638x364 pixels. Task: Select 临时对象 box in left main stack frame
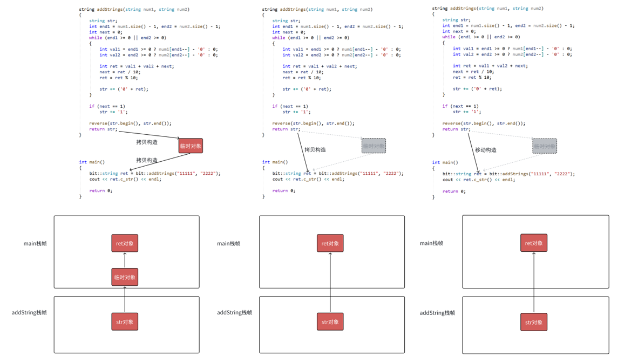click(x=125, y=277)
